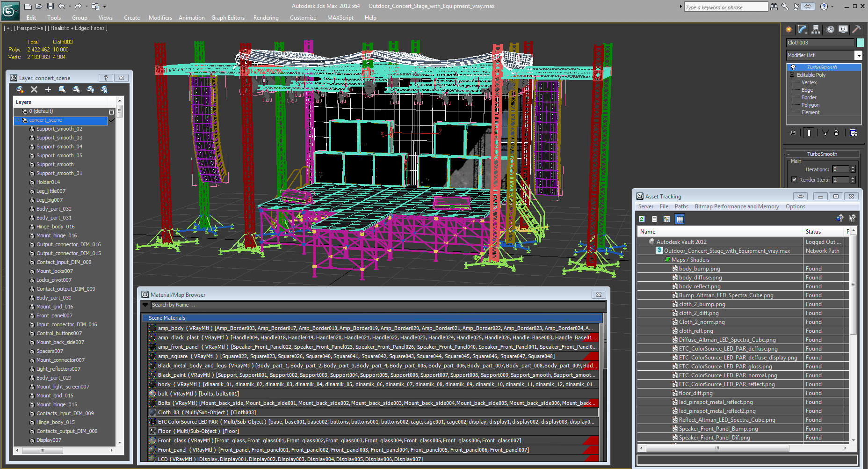Viewport: 868px width, 469px height.
Task: Click Add Selected Objects plus icon in the Layer dialog
Action: pyautogui.click(x=48, y=89)
